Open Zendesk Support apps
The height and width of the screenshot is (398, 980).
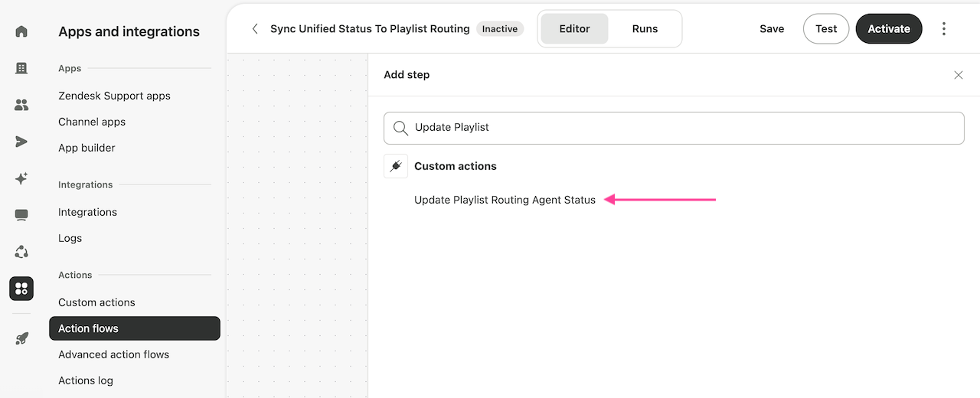pyautogui.click(x=114, y=96)
